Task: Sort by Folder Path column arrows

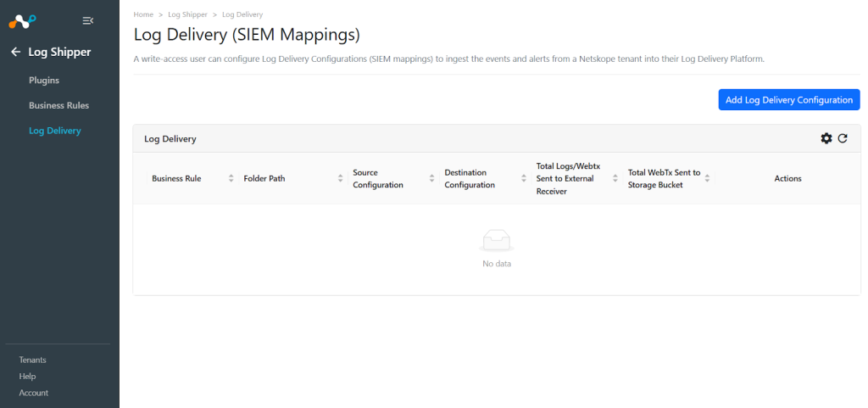Action: pyautogui.click(x=341, y=178)
